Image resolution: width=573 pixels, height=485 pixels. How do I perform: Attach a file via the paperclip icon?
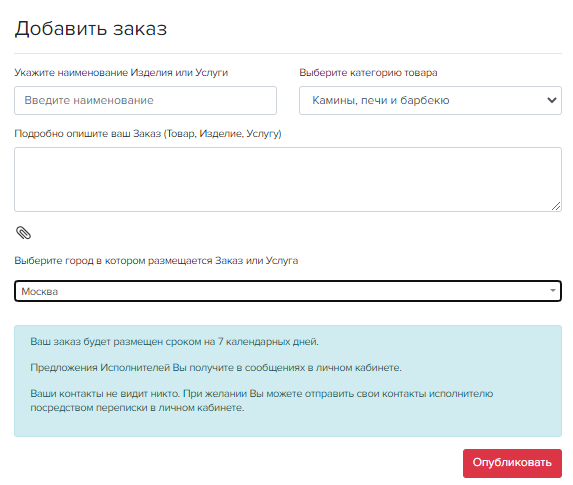click(x=23, y=233)
